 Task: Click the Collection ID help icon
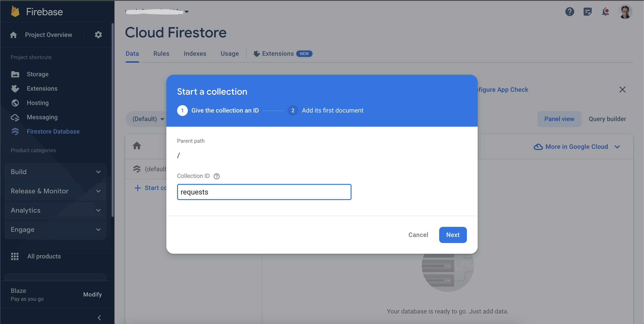tap(216, 176)
